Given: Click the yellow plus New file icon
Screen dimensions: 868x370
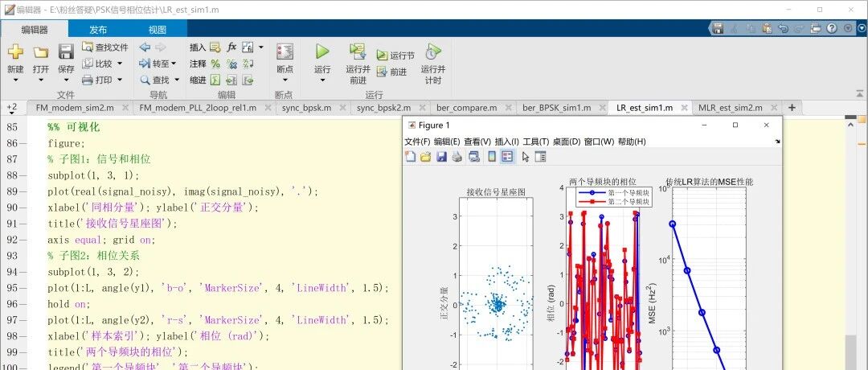Looking at the screenshot, I should (15, 52).
